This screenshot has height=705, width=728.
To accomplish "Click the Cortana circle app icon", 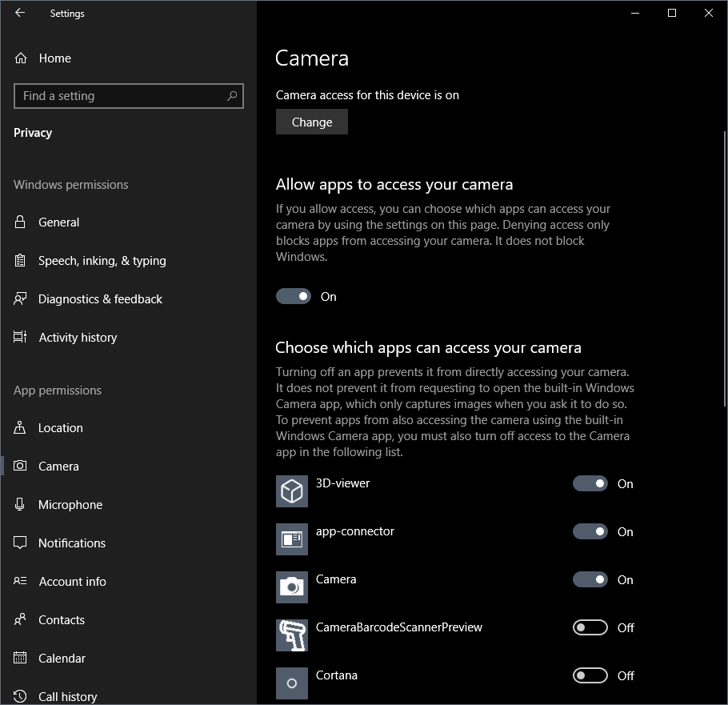I will click(x=291, y=683).
